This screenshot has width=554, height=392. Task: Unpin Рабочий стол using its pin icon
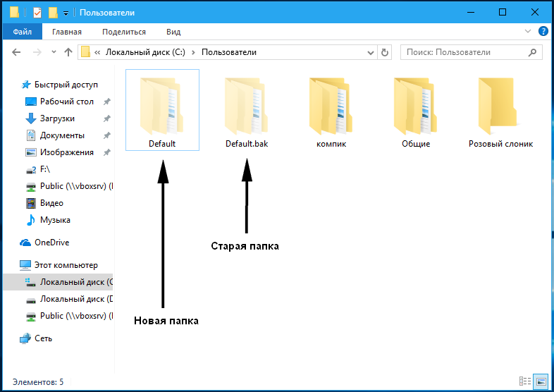pos(106,102)
